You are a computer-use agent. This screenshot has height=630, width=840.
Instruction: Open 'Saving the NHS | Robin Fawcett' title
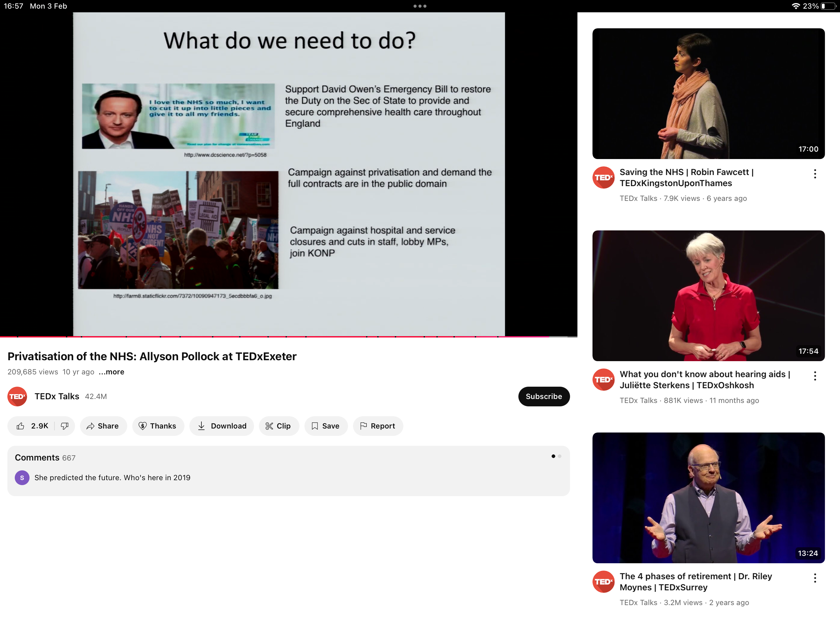point(687,177)
